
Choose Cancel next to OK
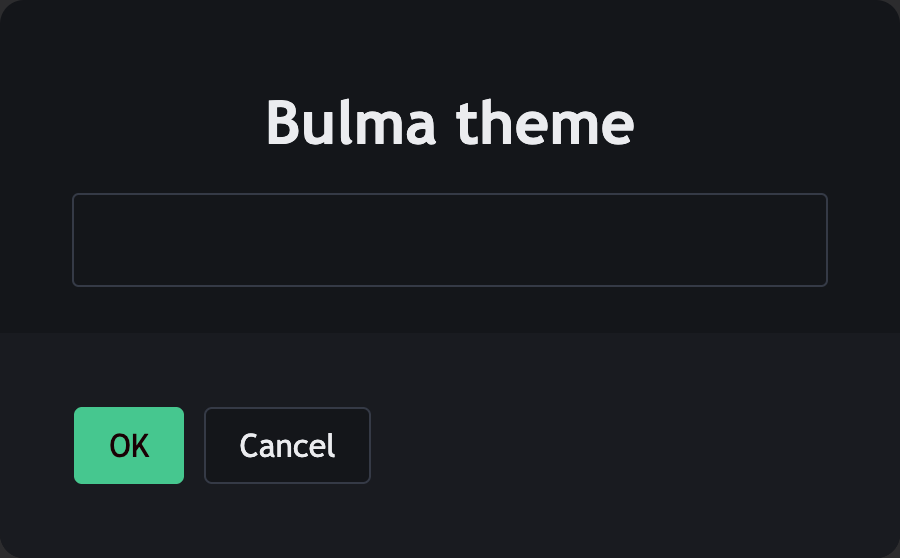287,445
